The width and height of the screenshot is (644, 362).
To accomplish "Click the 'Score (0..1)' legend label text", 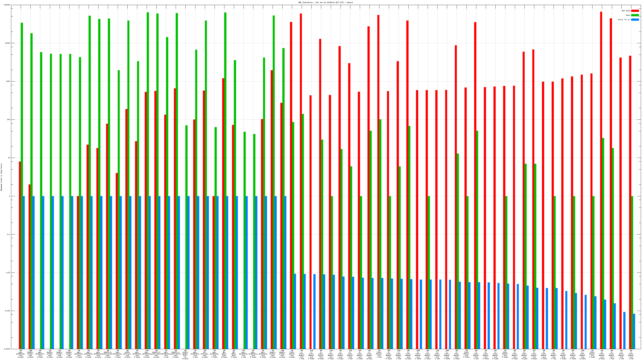I will tap(624, 20).
